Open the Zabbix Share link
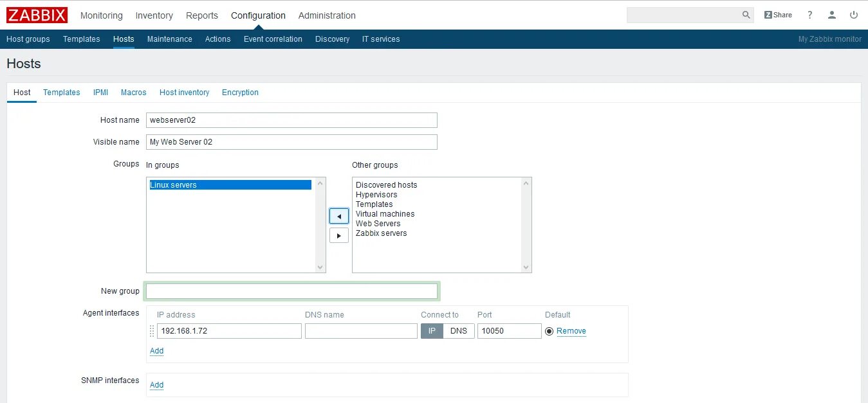This screenshot has width=868, height=403. point(778,15)
